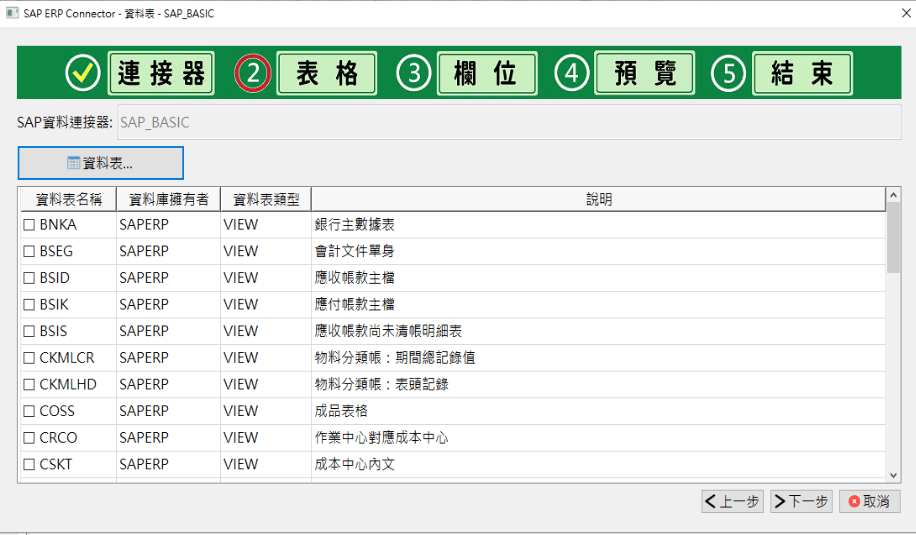Click the SAP資料連接器 field showing SAP_BASIC
The image size is (916, 535).
[509, 122]
